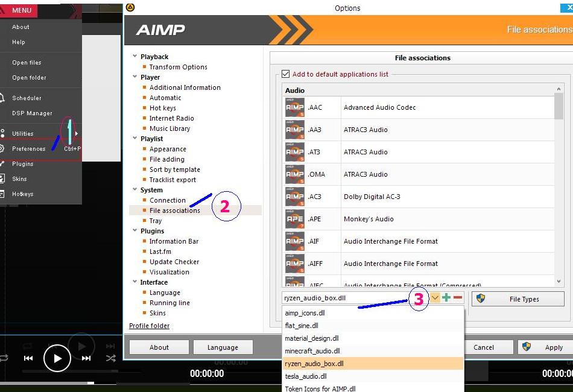Screen dimensions: 573x392
Task: Skip to the next track
Action: [x=86, y=358]
